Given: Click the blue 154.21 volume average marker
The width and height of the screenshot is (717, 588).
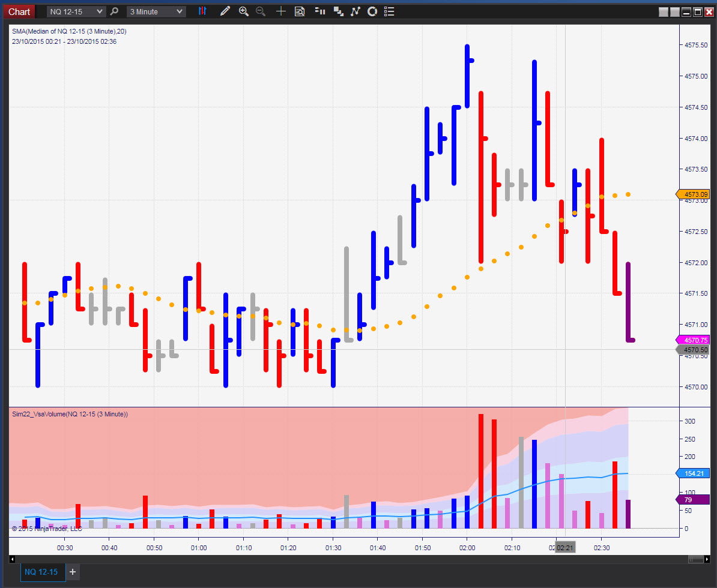Looking at the screenshot, I should click(x=693, y=473).
